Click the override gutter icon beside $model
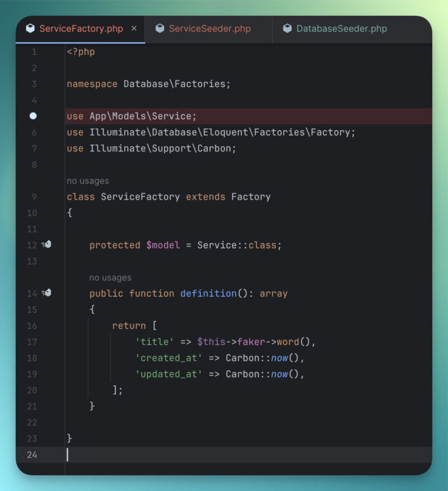 [47, 245]
